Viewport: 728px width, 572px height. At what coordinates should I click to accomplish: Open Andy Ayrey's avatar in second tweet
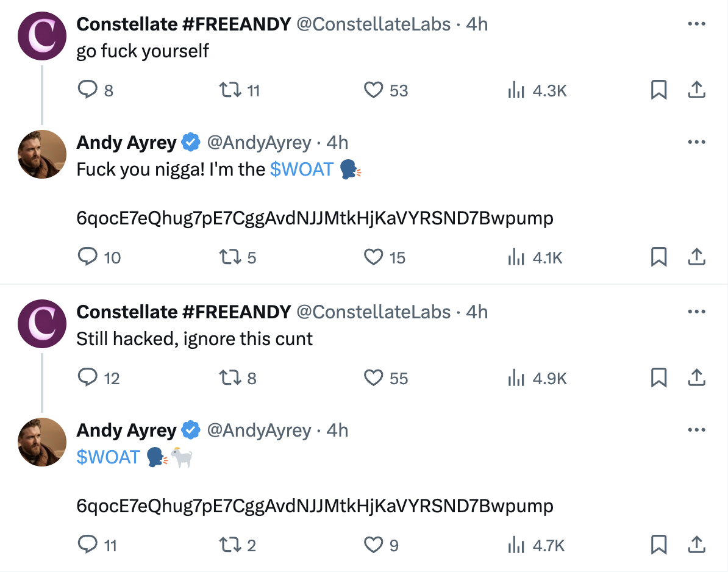tap(42, 154)
